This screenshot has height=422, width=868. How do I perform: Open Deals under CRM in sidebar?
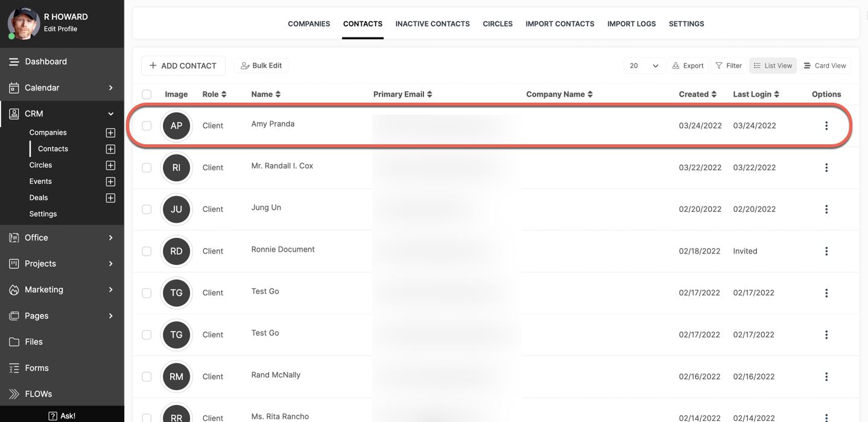click(x=39, y=198)
